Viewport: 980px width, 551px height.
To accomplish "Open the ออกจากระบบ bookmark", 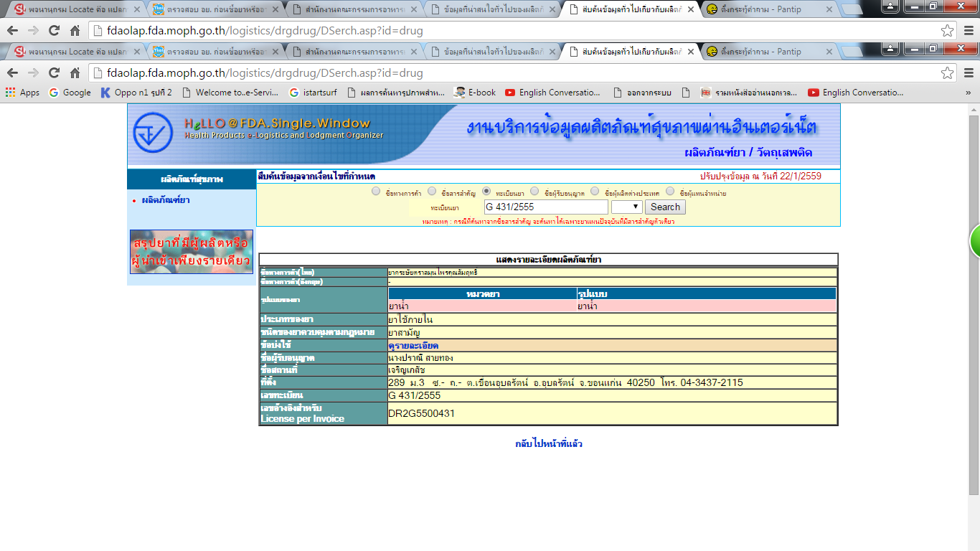I will [642, 93].
